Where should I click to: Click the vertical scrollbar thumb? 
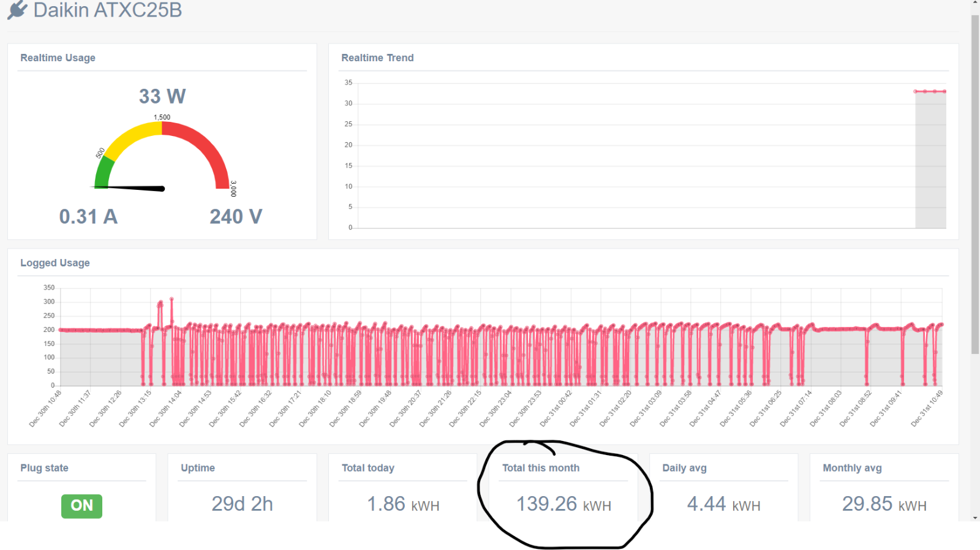[x=975, y=184]
